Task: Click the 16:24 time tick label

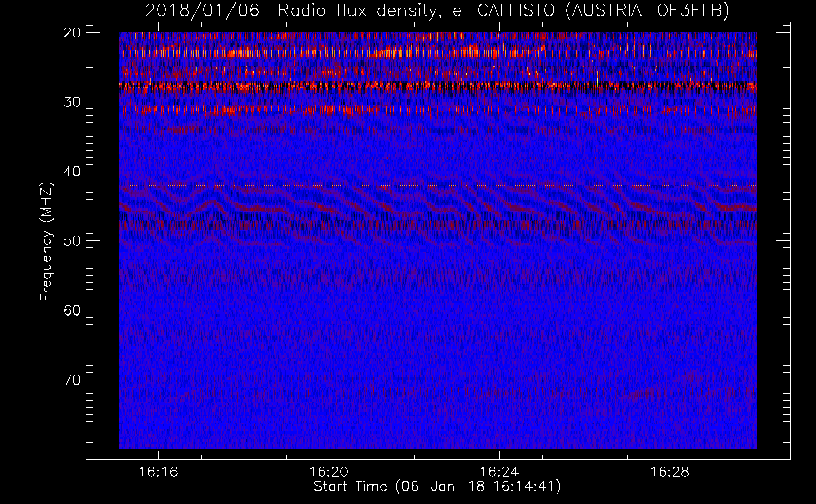Action: tap(499, 472)
